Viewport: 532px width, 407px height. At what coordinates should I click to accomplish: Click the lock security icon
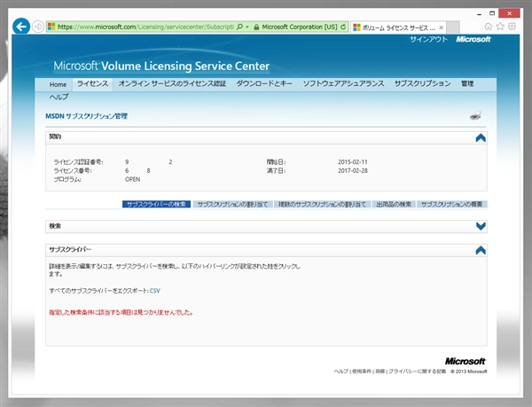256,27
